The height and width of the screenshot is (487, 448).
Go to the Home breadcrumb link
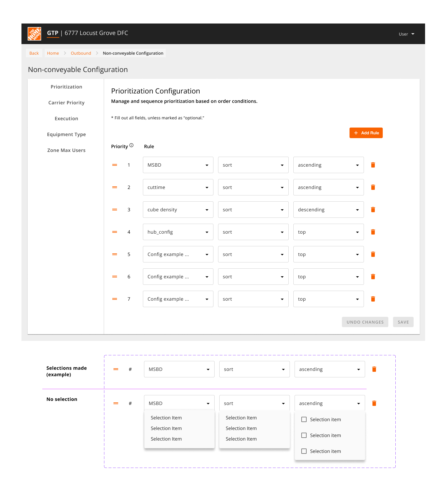(53, 53)
